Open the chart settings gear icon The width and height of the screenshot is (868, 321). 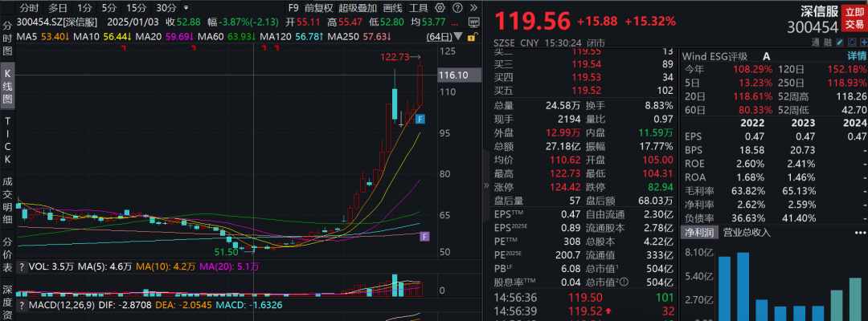click(x=440, y=8)
